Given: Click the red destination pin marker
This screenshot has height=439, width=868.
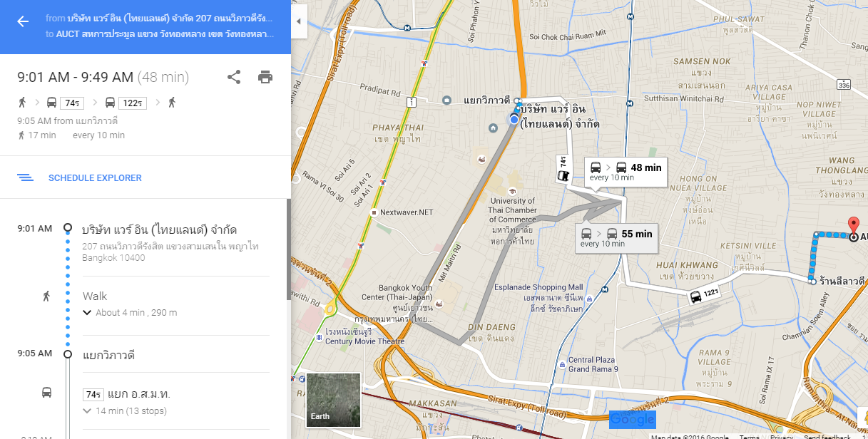Looking at the screenshot, I should tap(854, 227).
